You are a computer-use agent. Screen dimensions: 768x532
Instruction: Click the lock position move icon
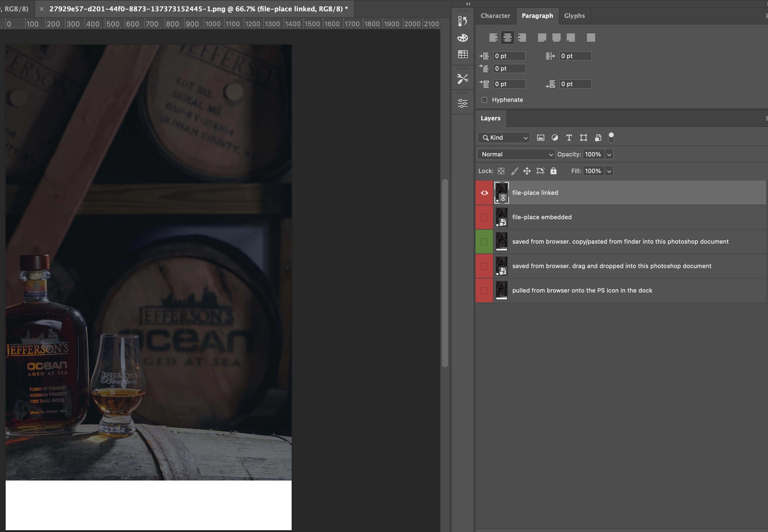coord(527,171)
